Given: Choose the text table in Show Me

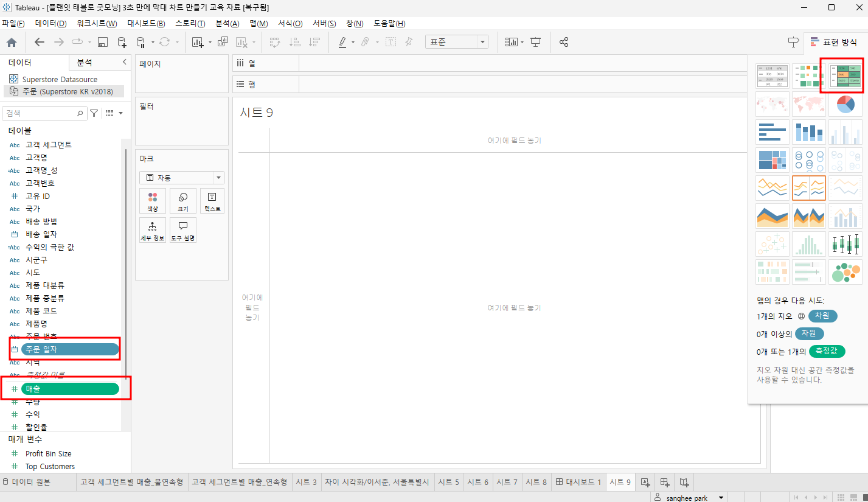Looking at the screenshot, I should click(x=773, y=76).
